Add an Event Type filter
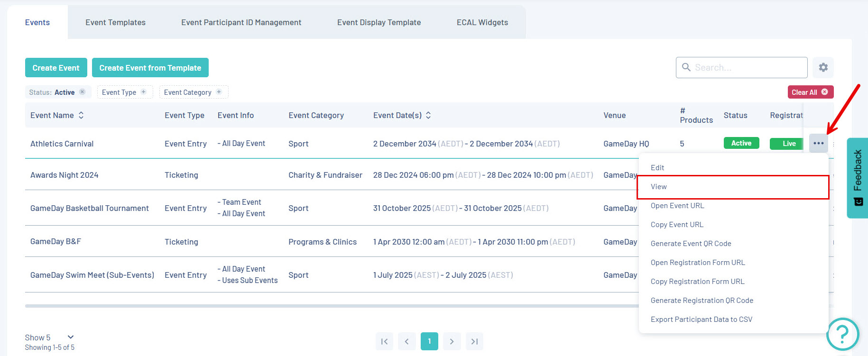Image resolution: width=868 pixels, height=356 pixels. (144, 92)
